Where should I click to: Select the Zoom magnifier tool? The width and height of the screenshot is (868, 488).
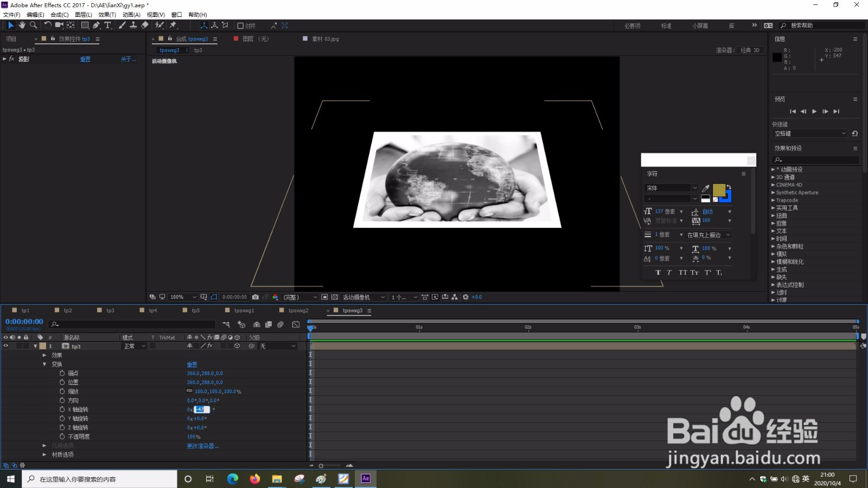pos(33,25)
